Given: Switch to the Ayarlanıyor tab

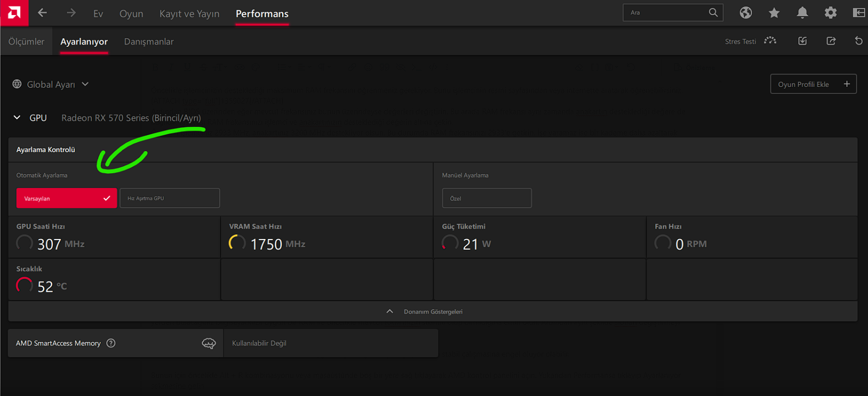Looking at the screenshot, I should pos(84,42).
